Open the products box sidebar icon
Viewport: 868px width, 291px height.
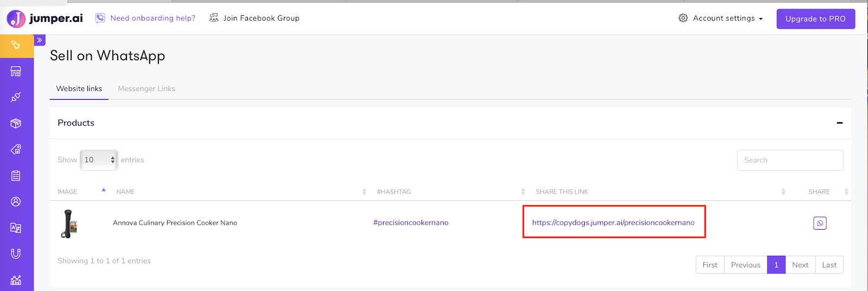(16, 123)
